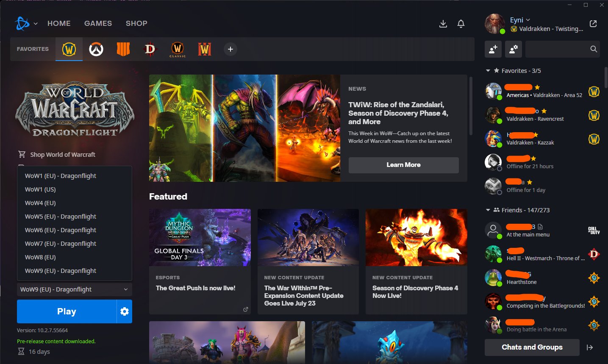The image size is (608, 364).
Task: Click Learn More on the Zandalari news
Action: [403, 165]
